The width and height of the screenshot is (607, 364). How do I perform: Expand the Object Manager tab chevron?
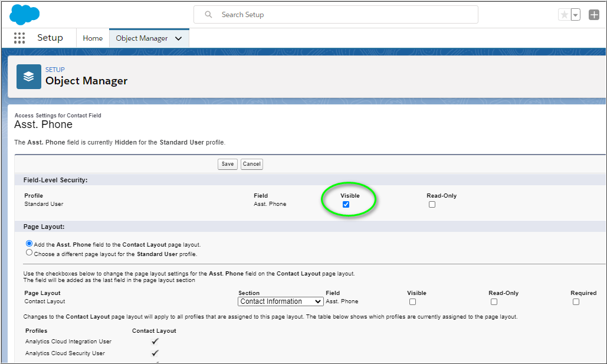tap(179, 38)
